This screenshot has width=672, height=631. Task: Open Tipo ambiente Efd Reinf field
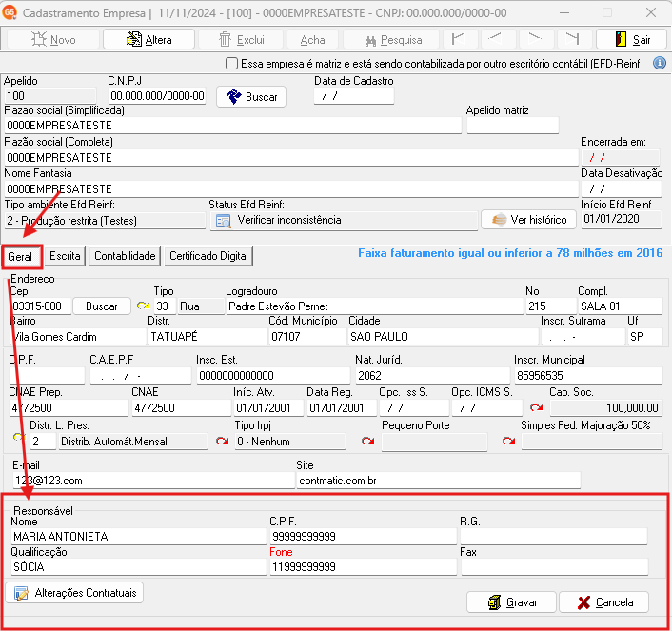pyautogui.click(x=105, y=221)
